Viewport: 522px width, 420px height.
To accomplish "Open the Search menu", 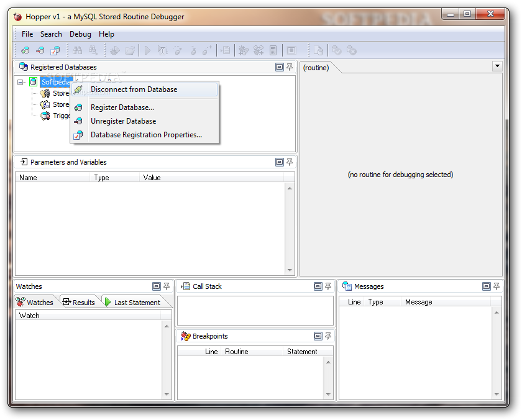I will [x=51, y=34].
